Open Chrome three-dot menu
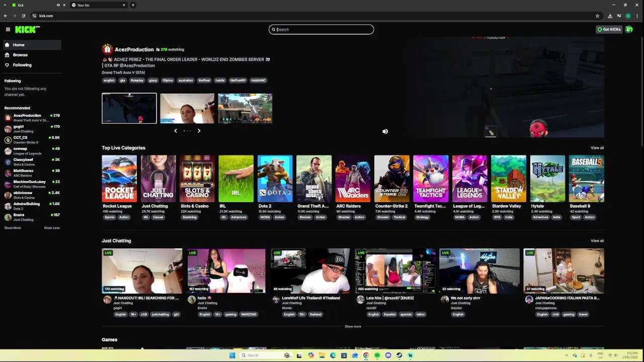Image resolution: width=644 pixels, height=362 pixels. 637,16
